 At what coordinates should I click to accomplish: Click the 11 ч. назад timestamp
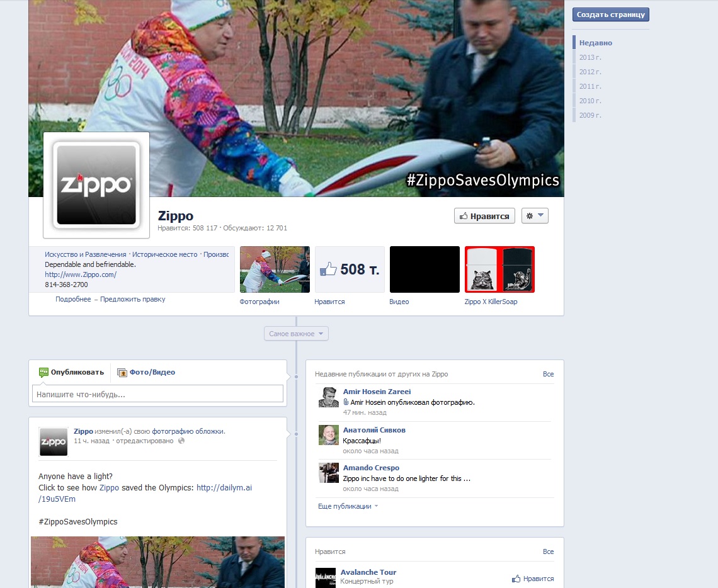tap(91, 441)
